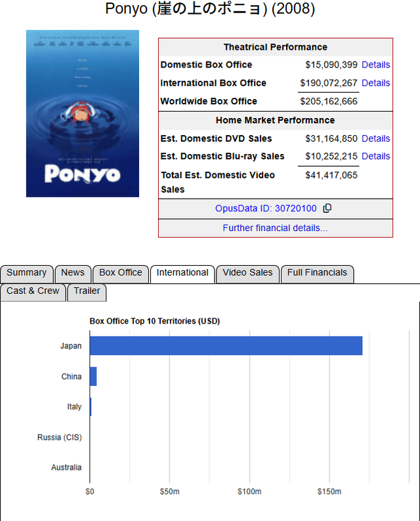Viewport: 420px width, 521px height.
Task: Switch to the News tab
Action: 73,273
